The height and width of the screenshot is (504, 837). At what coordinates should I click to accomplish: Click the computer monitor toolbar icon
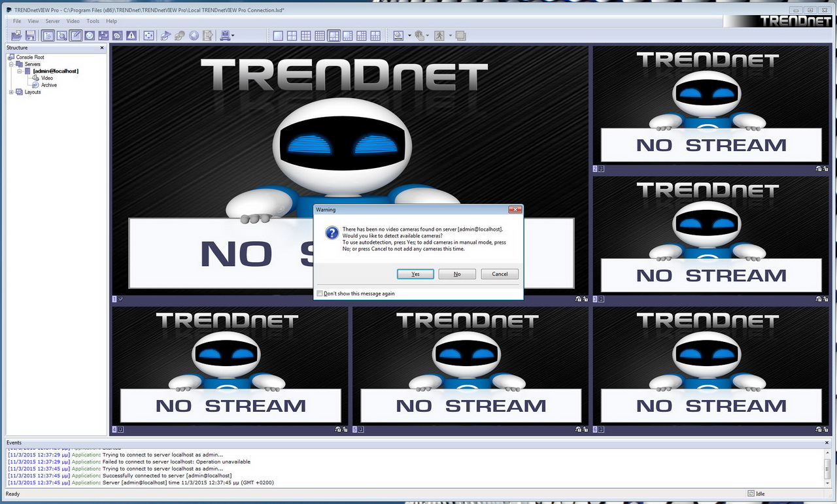pyautogui.click(x=224, y=35)
